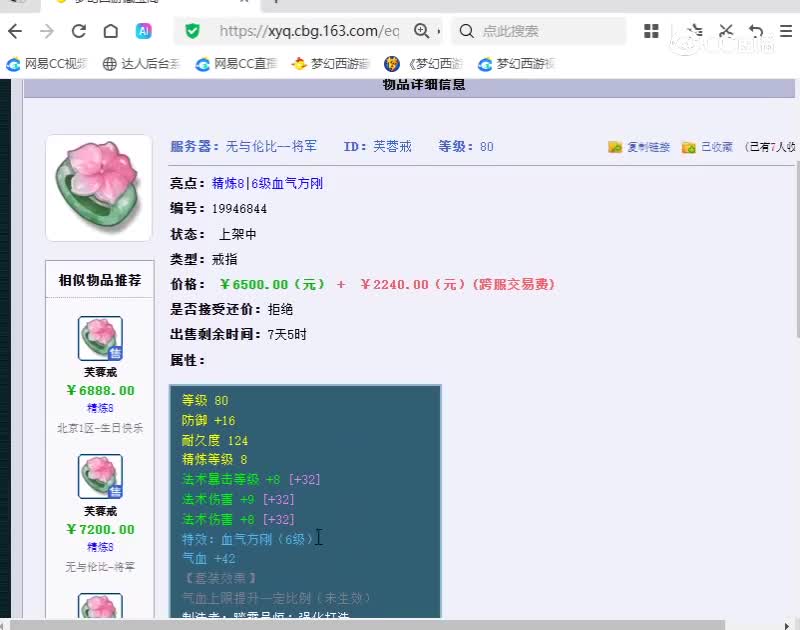Click the server name 无与伦比—将军 in the header
This screenshot has width=800, height=630.
[271, 147]
